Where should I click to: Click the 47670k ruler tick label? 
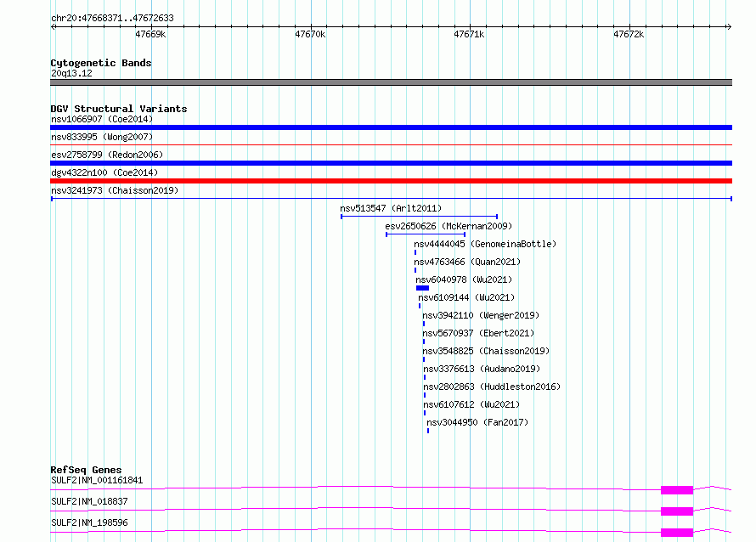pyautogui.click(x=310, y=34)
